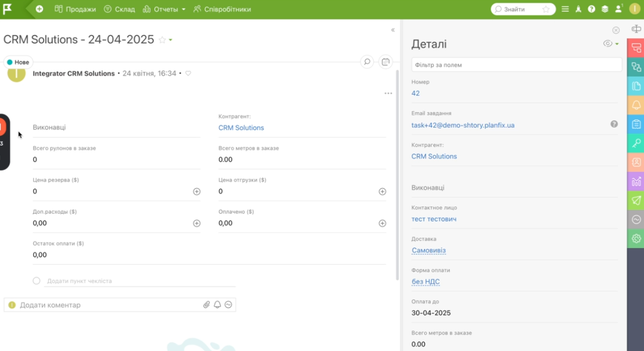The width and height of the screenshot is (644, 351).
Task: Open the yellow profile avatar menu
Action: pyautogui.click(x=634, y=9)
